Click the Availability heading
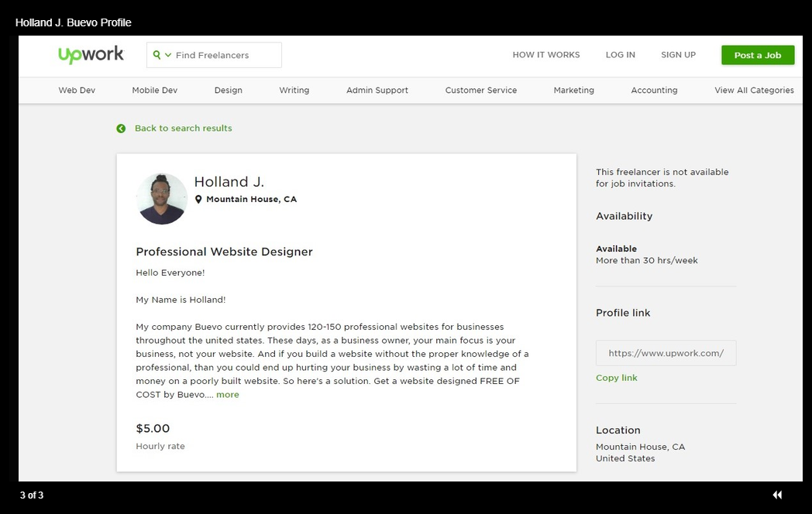812x514 pixels. (x=624, y=217)
